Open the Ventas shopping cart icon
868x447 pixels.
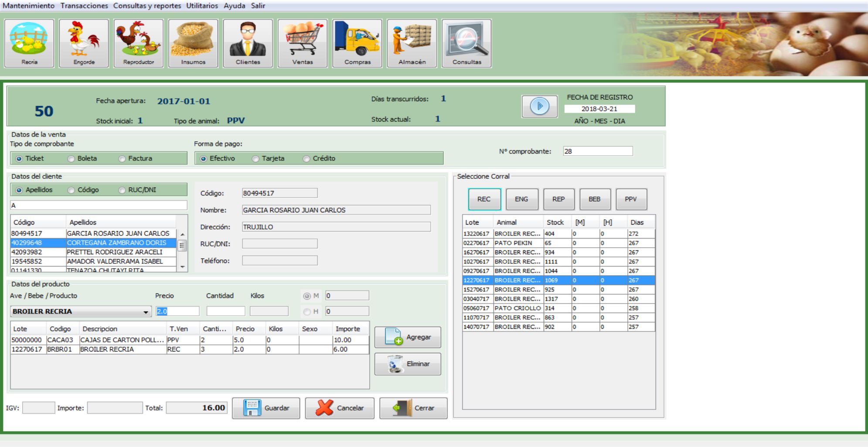pyautogui.click(x=303, y=43)
